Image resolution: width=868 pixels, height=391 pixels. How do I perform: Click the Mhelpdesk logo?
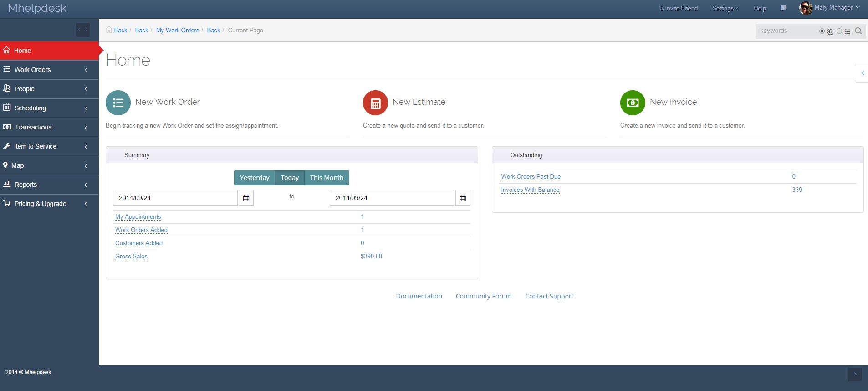pyautogui.click(x=37, y=8)
